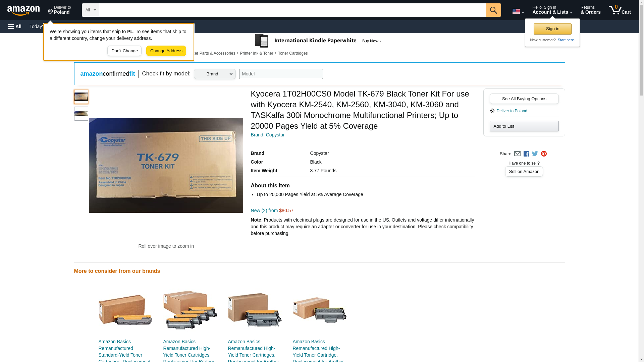
Task: Share via email icon
Action: (x=517, y=154)
